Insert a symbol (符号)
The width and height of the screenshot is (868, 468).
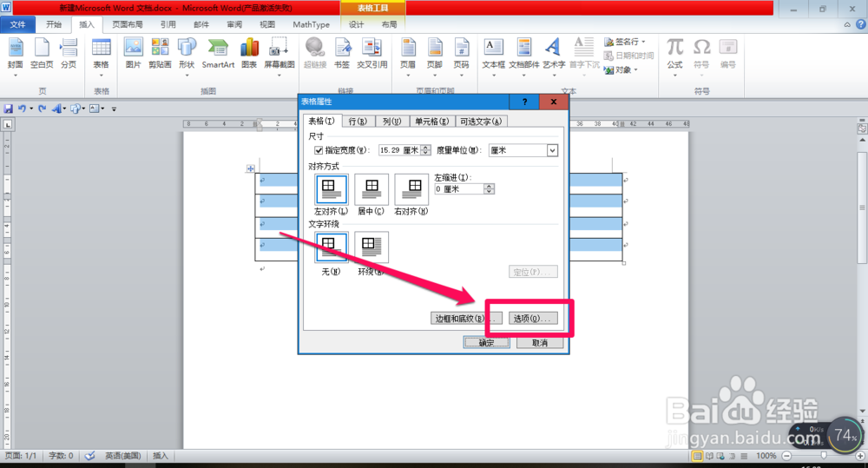[702, 55]
